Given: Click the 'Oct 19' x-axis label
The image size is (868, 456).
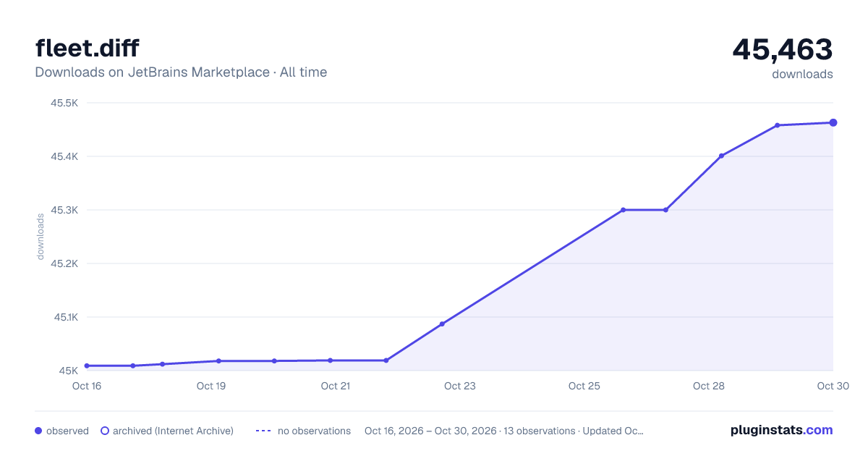Looking at the screenshot, I should tap(211, 386).
